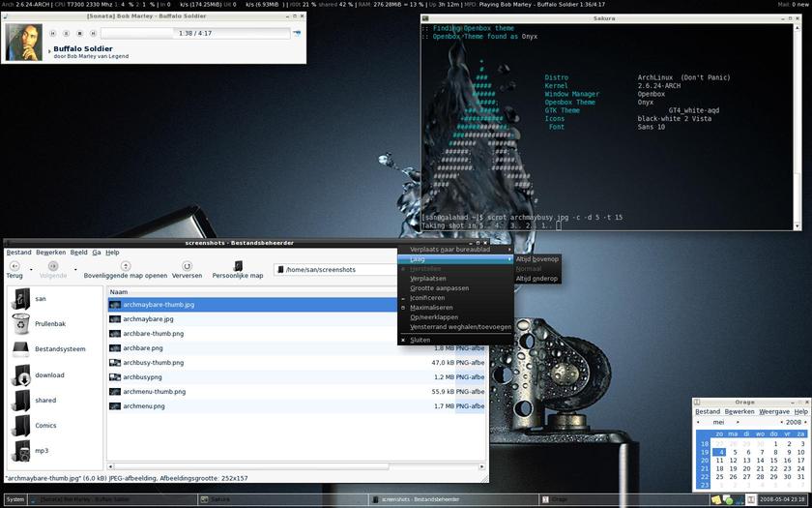Choose Op/neerklappen in window menu

pos(455,317)
